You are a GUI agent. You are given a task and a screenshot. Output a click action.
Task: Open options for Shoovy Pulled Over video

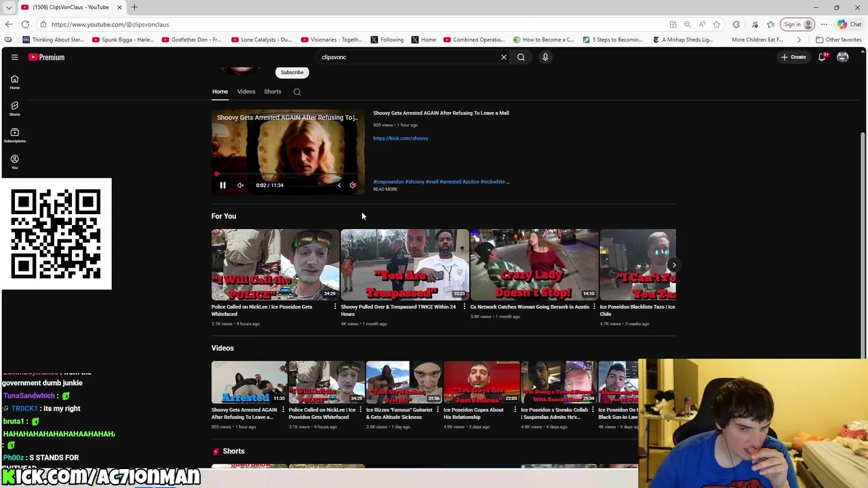pos(464,307)
